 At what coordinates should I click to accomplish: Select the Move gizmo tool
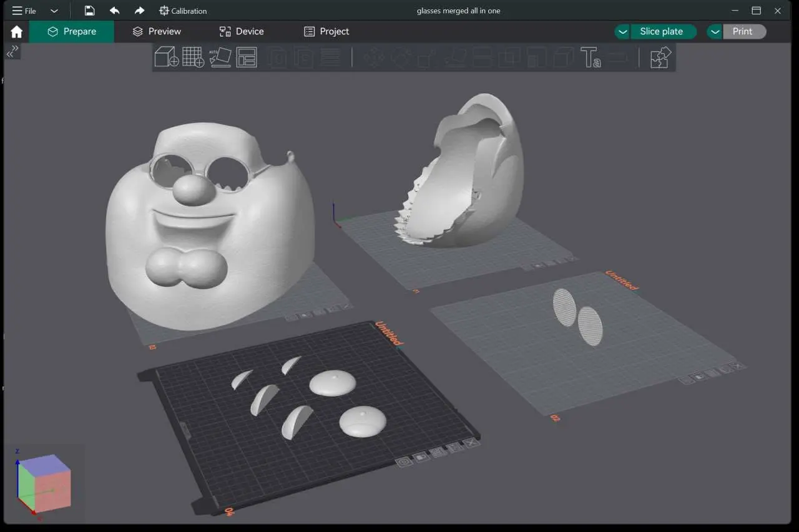pos(374,57)
